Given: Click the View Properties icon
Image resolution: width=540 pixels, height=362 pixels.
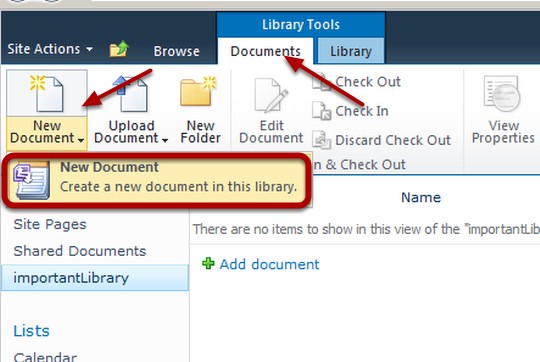Looking at the screenshot, I should [x=502, y=93].
